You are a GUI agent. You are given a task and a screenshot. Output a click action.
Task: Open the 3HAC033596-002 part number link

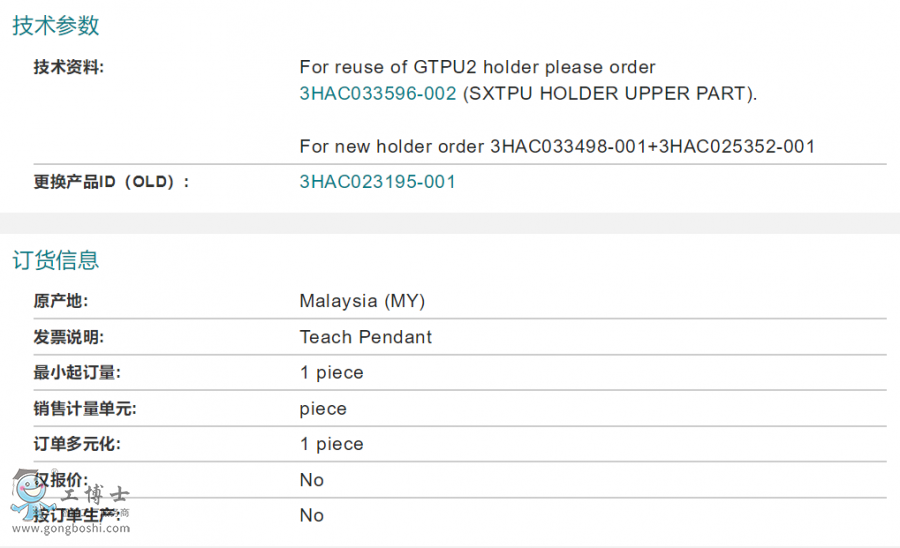pyautogui.click(x=377, y=94)
